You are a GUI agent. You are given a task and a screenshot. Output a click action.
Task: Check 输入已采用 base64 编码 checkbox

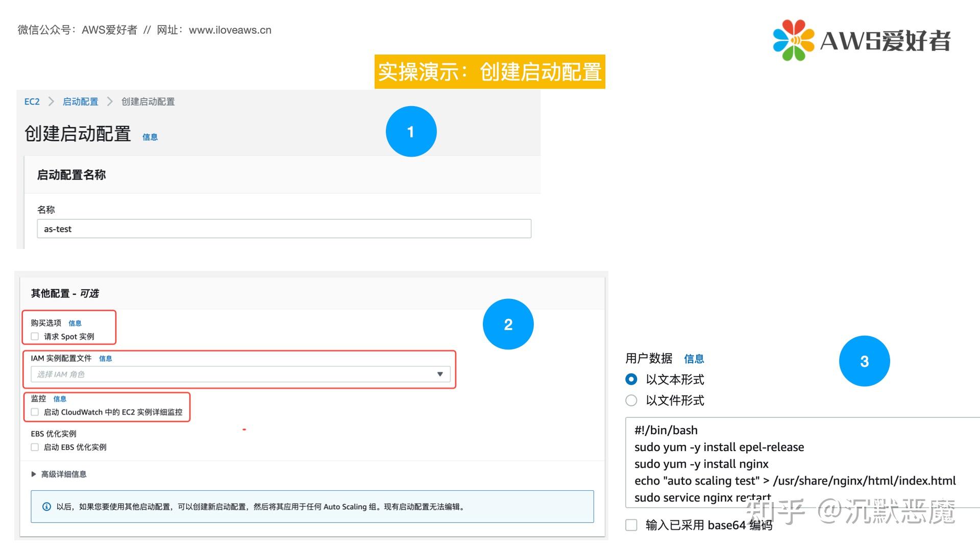point(631,525)
